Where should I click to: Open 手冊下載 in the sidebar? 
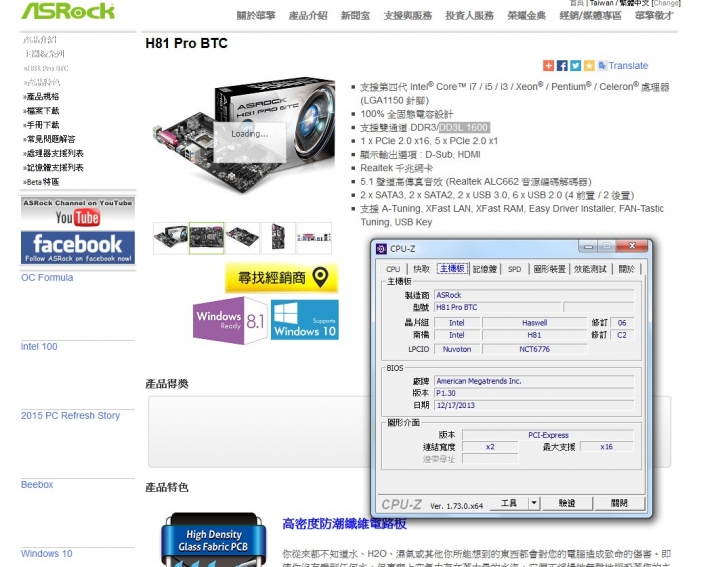tap(41, 125)
